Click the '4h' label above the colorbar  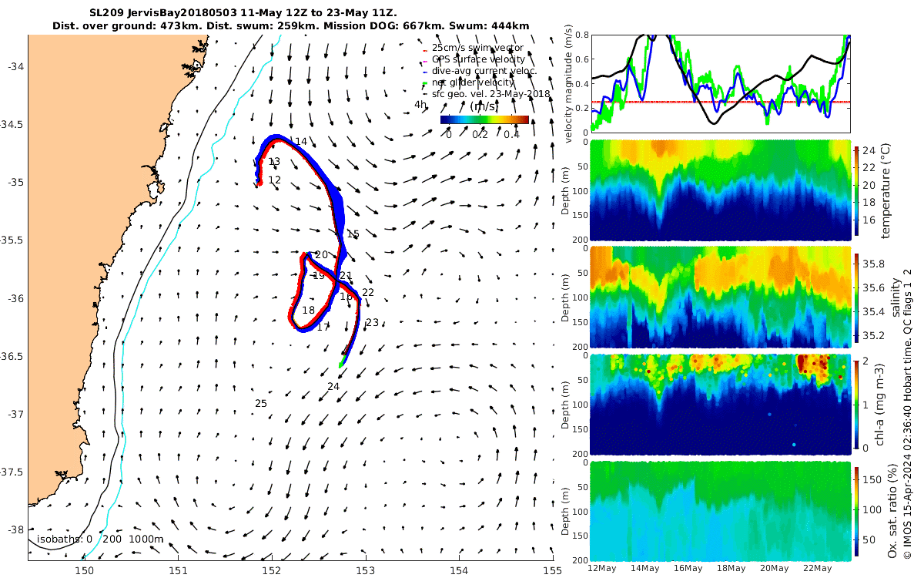tap(420, 105)
